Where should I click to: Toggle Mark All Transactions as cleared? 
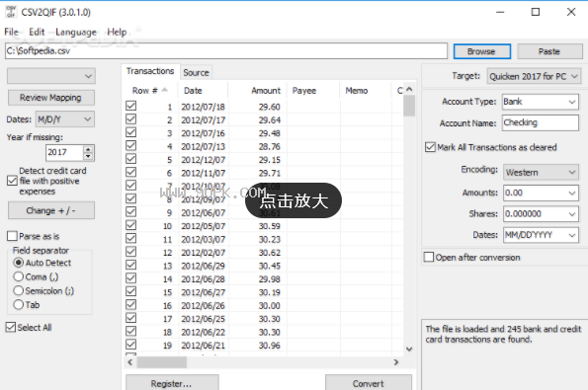tap(430, 147)
